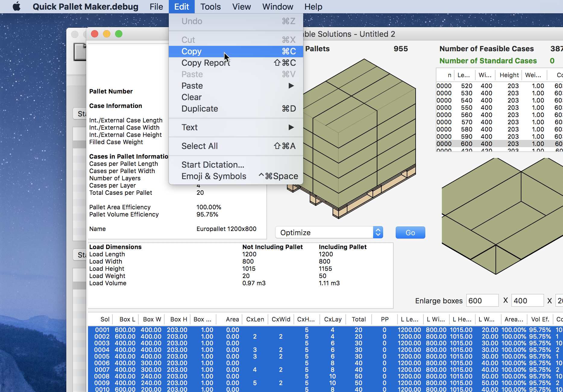
Task: Click the red close button of the front window
Action: coord(95,34)
